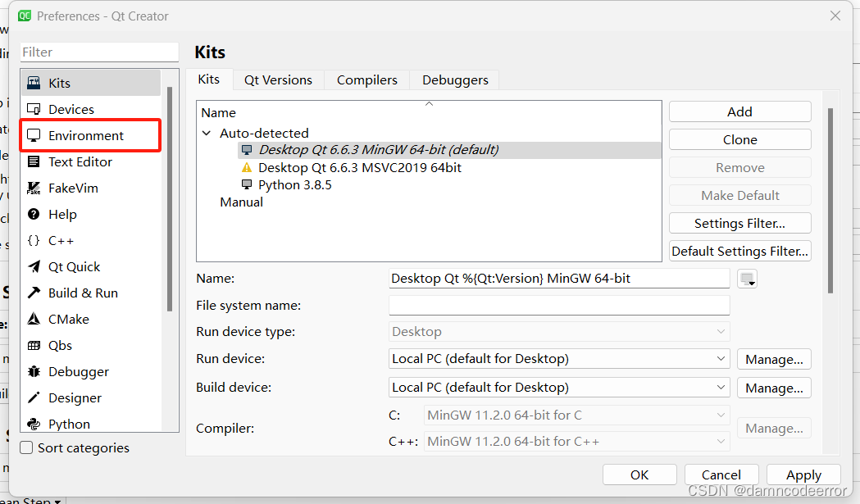Collapse the Auto-detected kits group

pos(206,133)
